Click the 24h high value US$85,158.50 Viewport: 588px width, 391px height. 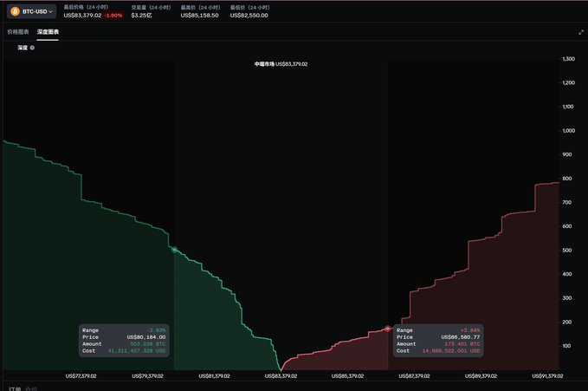click(199, 16)
